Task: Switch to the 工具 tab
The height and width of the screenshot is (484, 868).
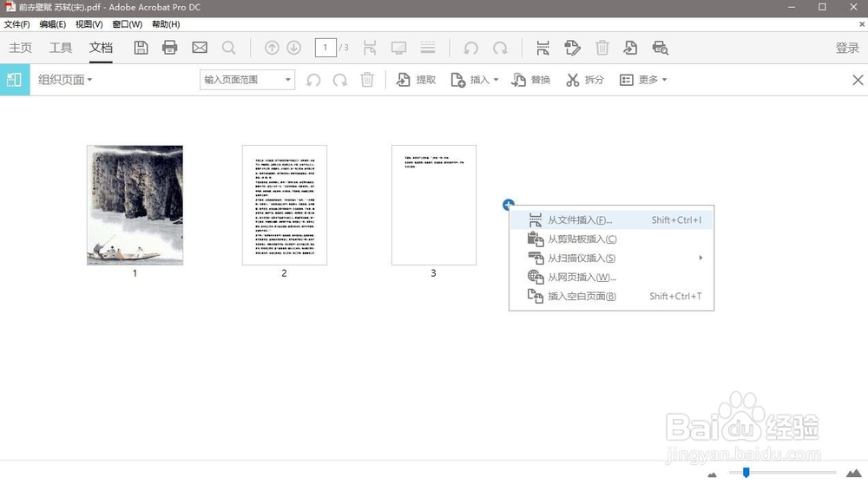Action: point(61,48)
